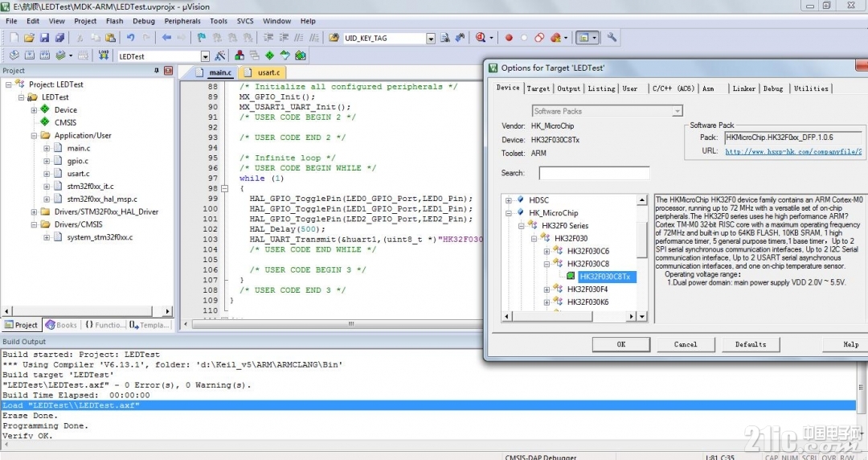Open Find in Files
Screen dimensions: 868x460
334,38
